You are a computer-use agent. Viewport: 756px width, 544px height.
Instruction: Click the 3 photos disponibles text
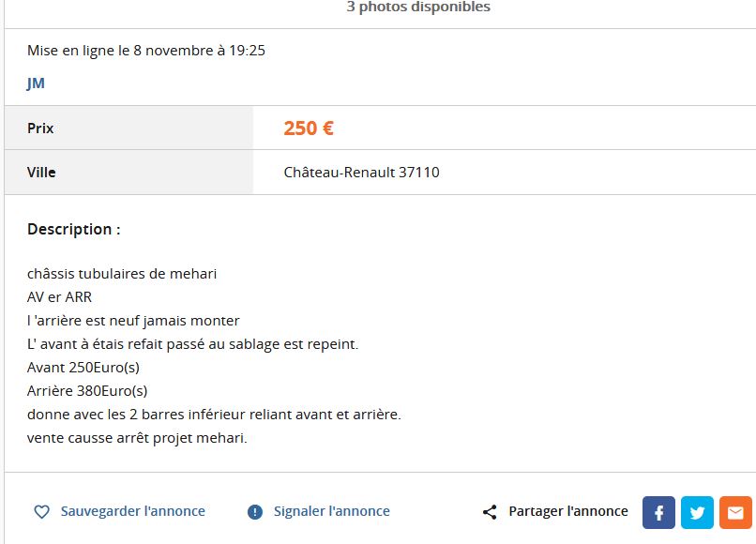click(418, 7)
